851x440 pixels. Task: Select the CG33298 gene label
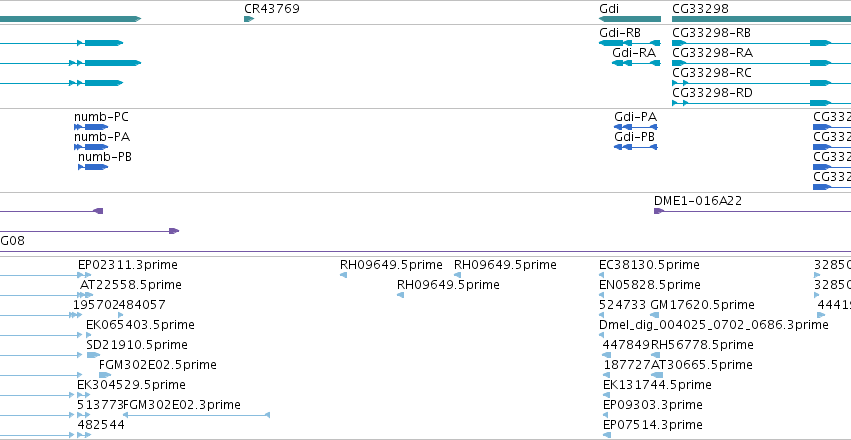pos(700,9)
